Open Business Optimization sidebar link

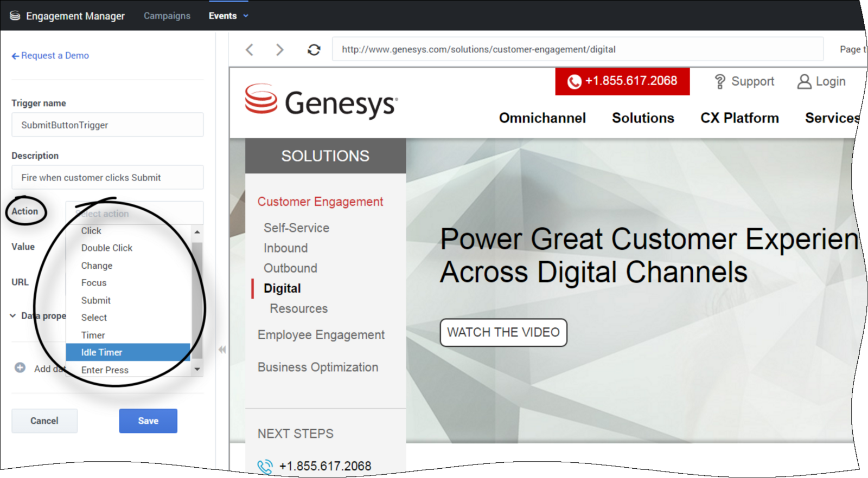click(318, 367)
